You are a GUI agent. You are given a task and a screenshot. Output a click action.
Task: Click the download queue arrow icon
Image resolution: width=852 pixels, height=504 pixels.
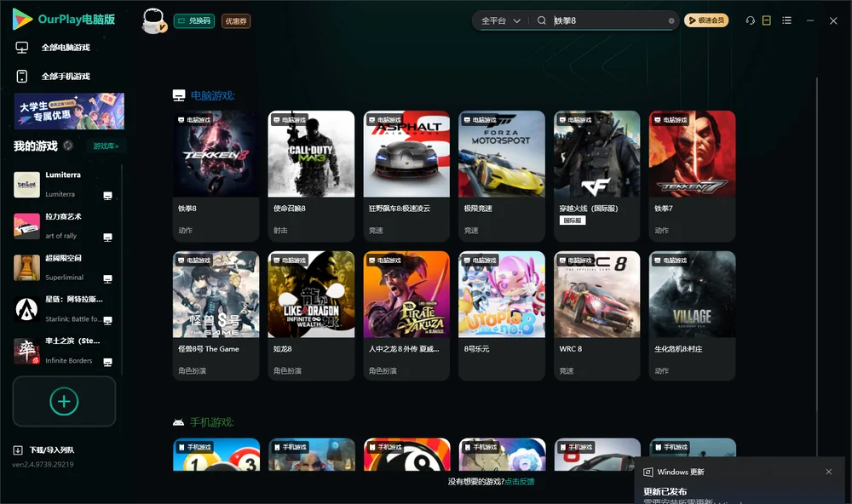tap(18, 450)
